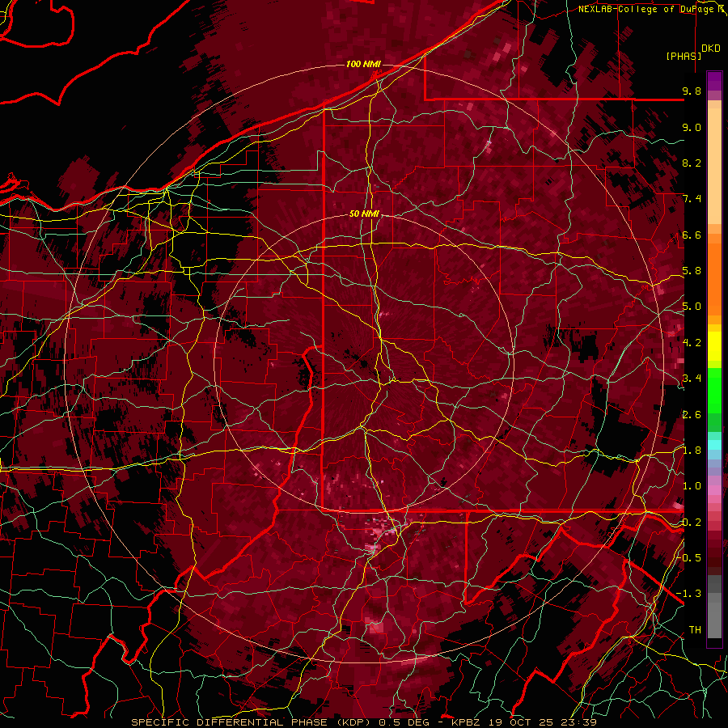
Task: Click the -1.3 value on color scale
Action: click(689, 595)
